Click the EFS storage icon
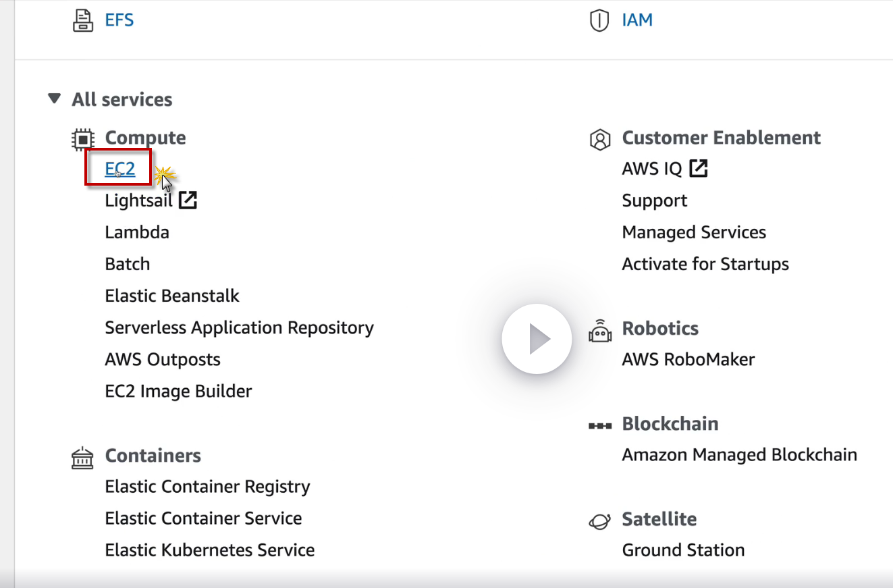 click(x=82, y=20)
